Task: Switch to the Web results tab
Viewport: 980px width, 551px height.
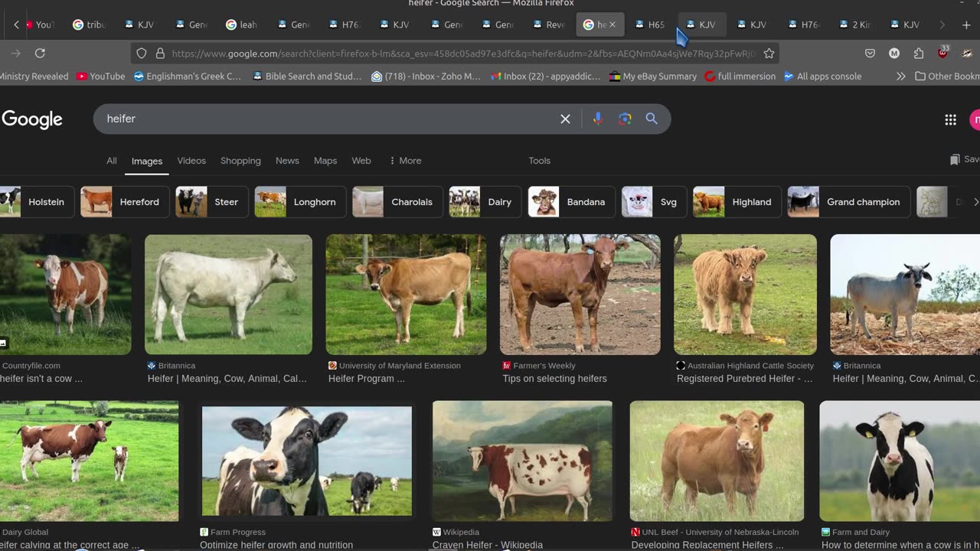Action: tap(361, 161)
